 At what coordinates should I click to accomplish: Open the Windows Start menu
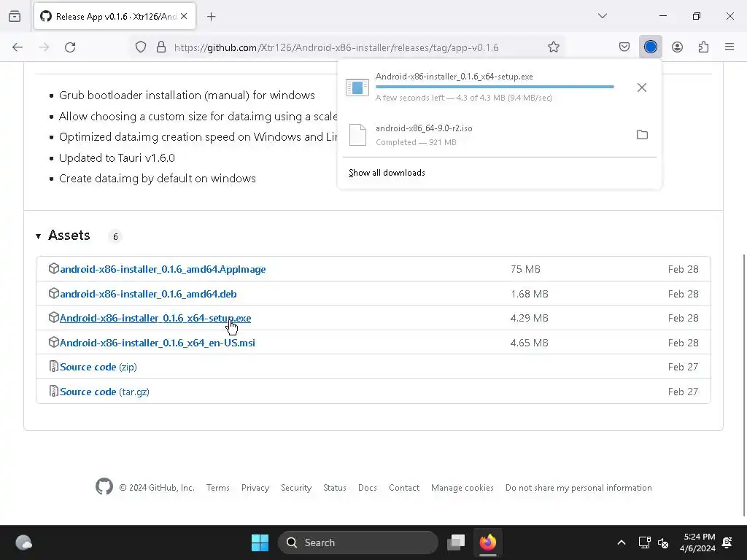[260, 542]
